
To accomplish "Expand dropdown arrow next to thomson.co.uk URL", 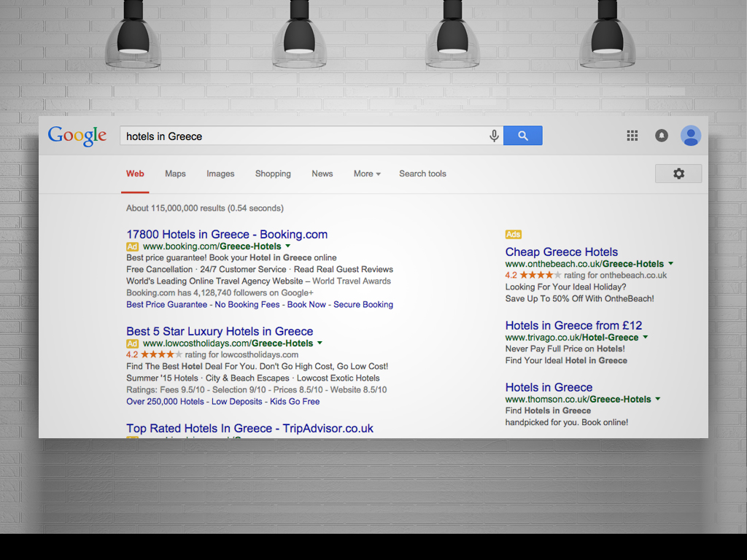I will [x=658, y=399].
